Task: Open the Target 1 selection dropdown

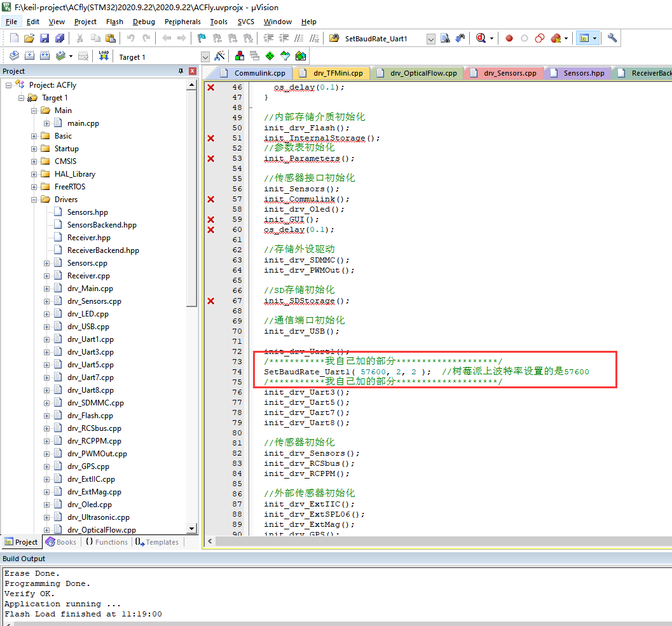Action: [x=205, y=57]
